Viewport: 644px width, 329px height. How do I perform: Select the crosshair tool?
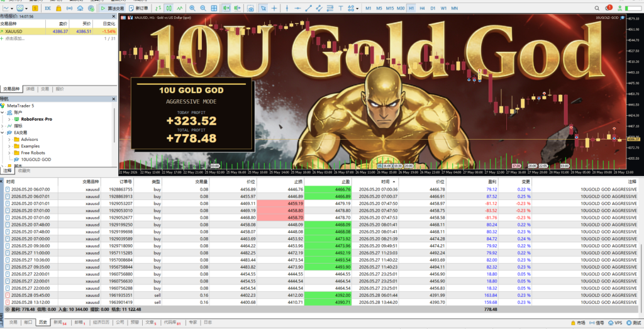(274, 8)
